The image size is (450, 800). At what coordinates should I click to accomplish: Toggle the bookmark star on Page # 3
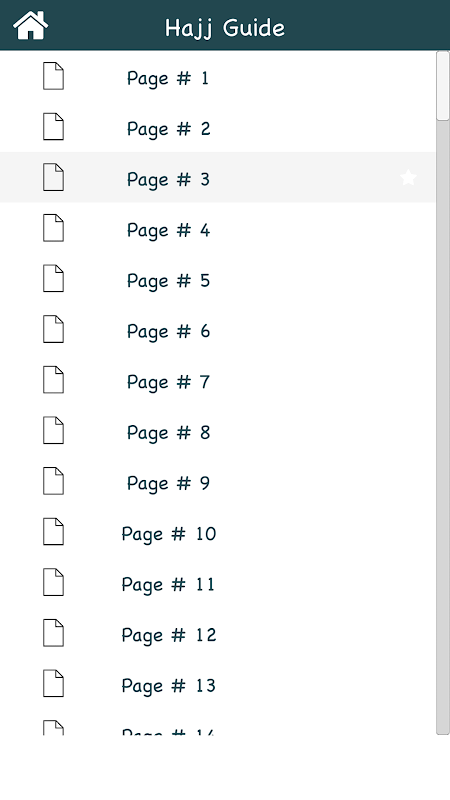pyautogui.click(x=408, y=178)
